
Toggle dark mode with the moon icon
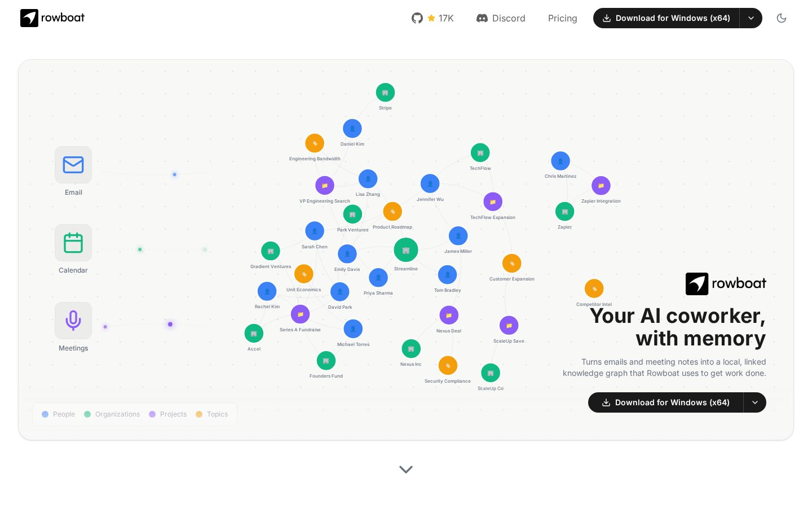pyautogui.click(x=782, y=18)
